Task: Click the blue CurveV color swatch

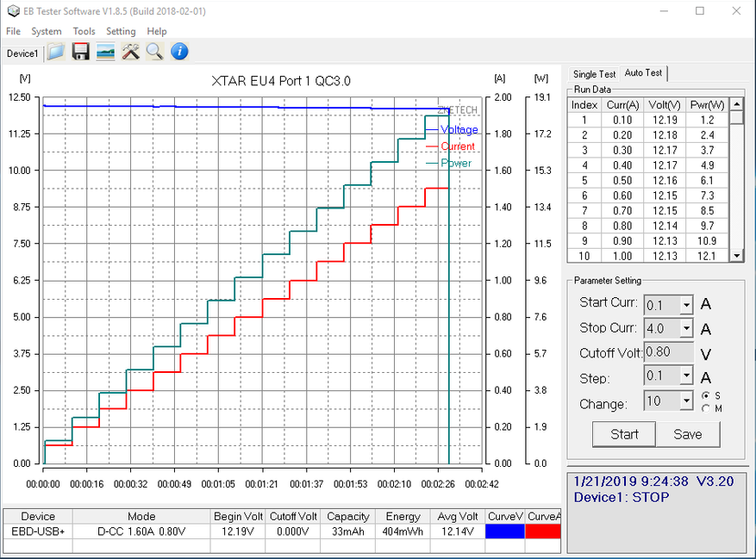Action: coord(505,531)
